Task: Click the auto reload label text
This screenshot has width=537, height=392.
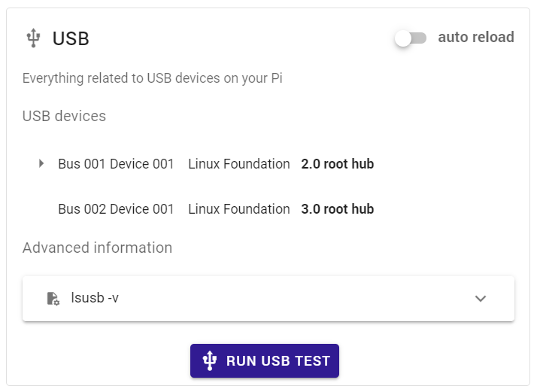Action: click(476, 37)
